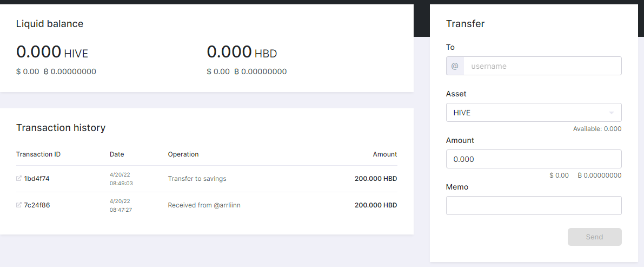Open transaction ID 7c24f86 link
This screenshot has height=267, width=644.
[37, 205]
